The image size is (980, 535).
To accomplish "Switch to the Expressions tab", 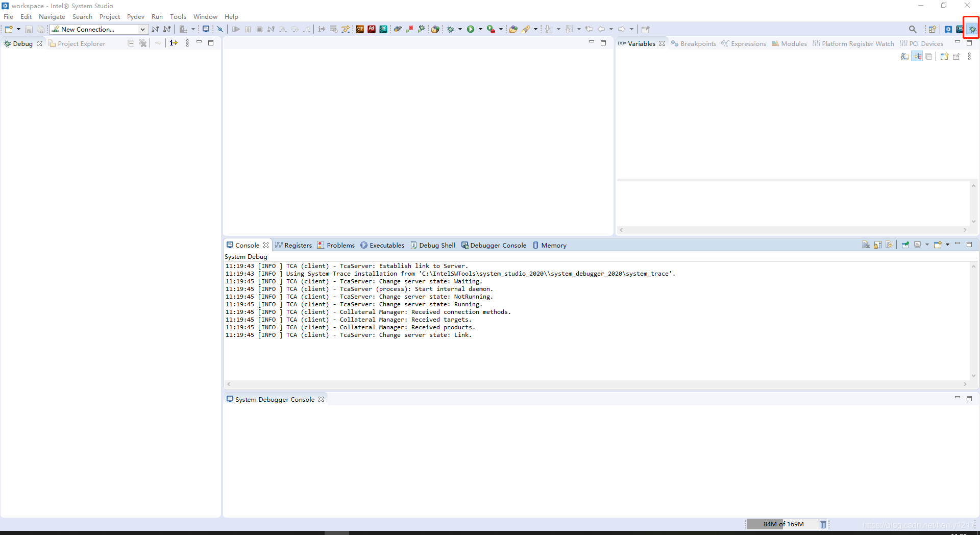I will pyautogui.click(x=744, y=43).
